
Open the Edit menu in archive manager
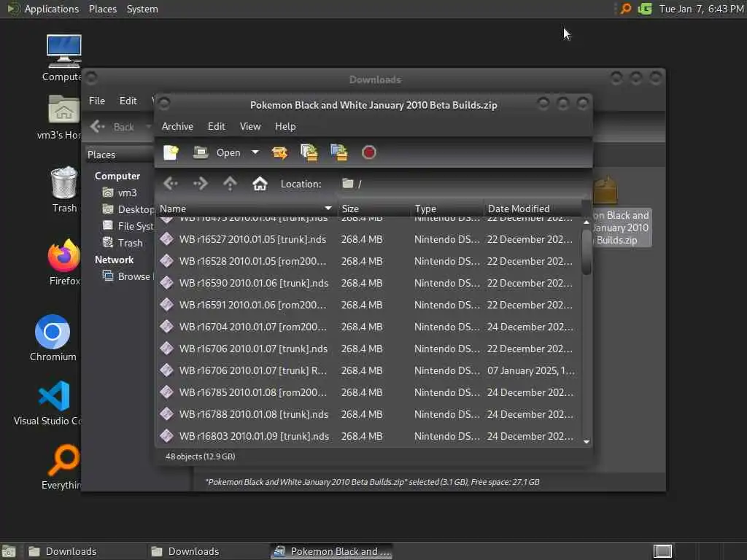point(216,126)
